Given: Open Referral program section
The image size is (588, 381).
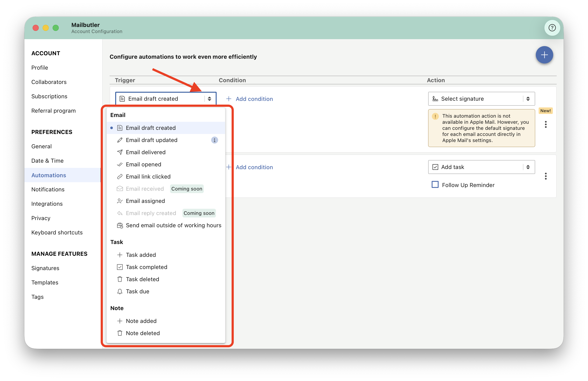Looking at the screenshot, I should [x=54, y=111].
